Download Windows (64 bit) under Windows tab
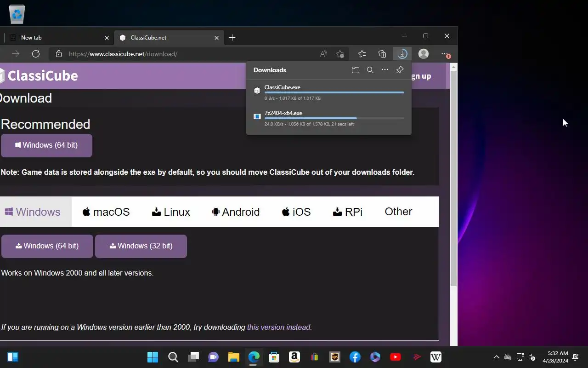The image size is (588, 368). pos(47,246)
